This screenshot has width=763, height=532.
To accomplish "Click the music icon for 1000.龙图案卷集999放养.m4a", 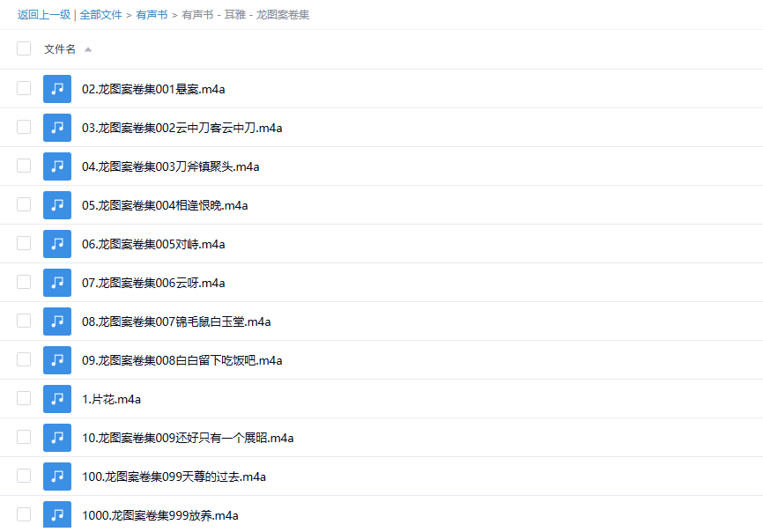I will point(57,514).
